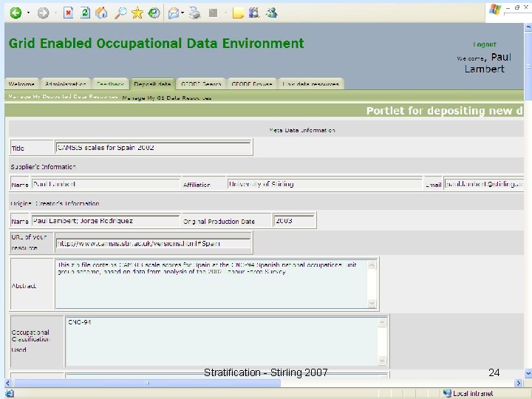This screenshot has width=532, height=399.
Task: Click 'Supplier's Information' section label
Action: click(43, 166)
